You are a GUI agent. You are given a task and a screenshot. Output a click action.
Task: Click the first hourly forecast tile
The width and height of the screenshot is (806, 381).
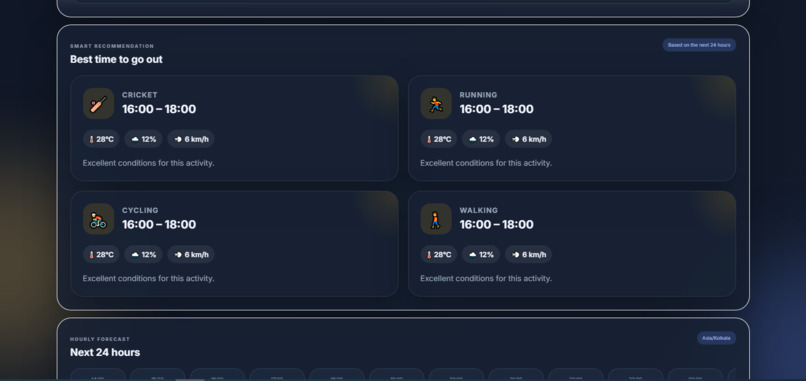click(x=98, y=374)
